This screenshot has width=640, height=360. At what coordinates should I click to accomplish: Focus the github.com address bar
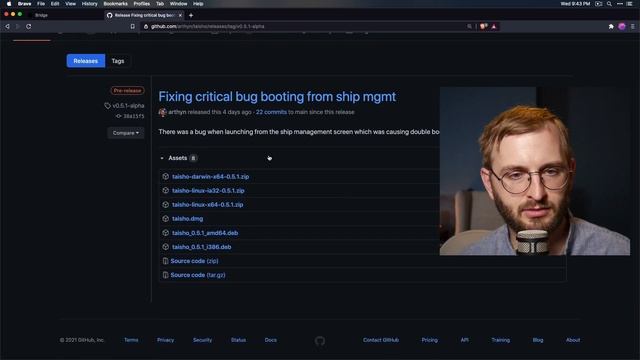(x=304, y=26)
